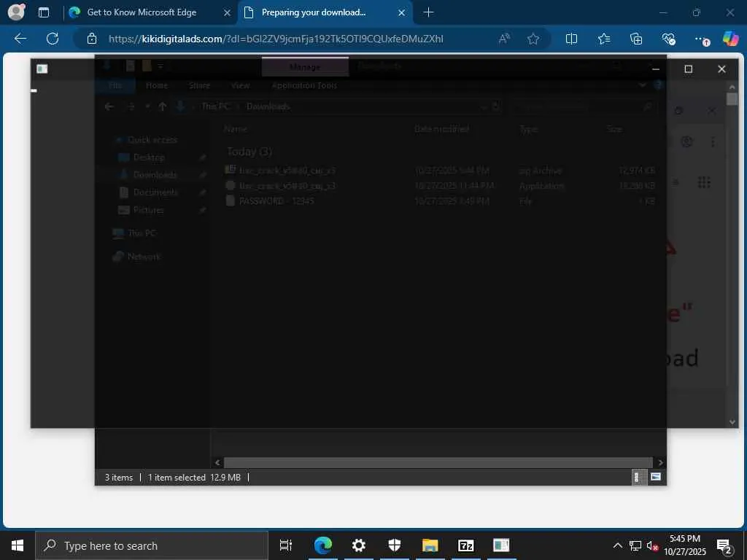Click File Explorer horizontal scroll right arrow
This screenshot has width=747, height=560.
660,462
